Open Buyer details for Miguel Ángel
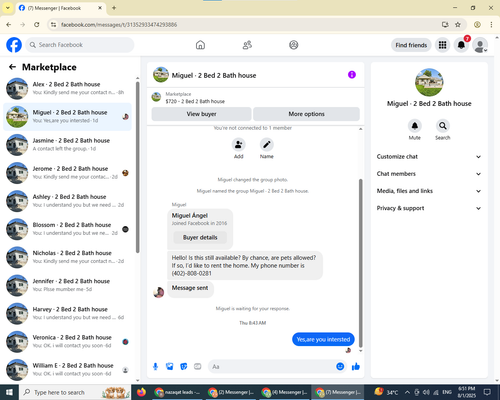Viewport: 500px width, 400px height. [200, 237]
